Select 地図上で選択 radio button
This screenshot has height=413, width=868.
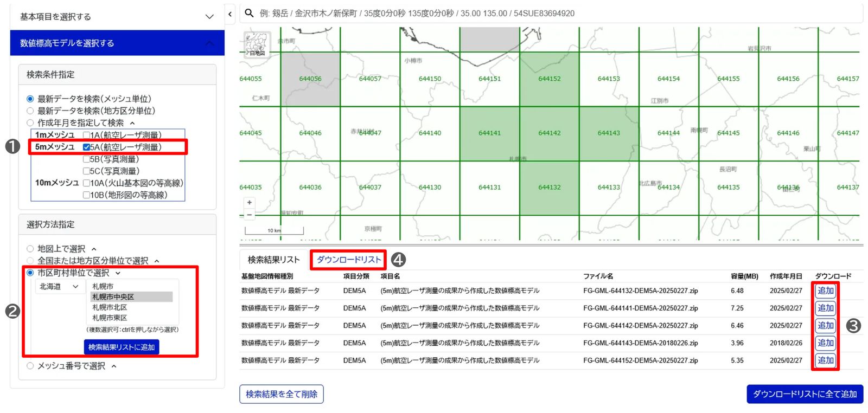pos(30,249)
